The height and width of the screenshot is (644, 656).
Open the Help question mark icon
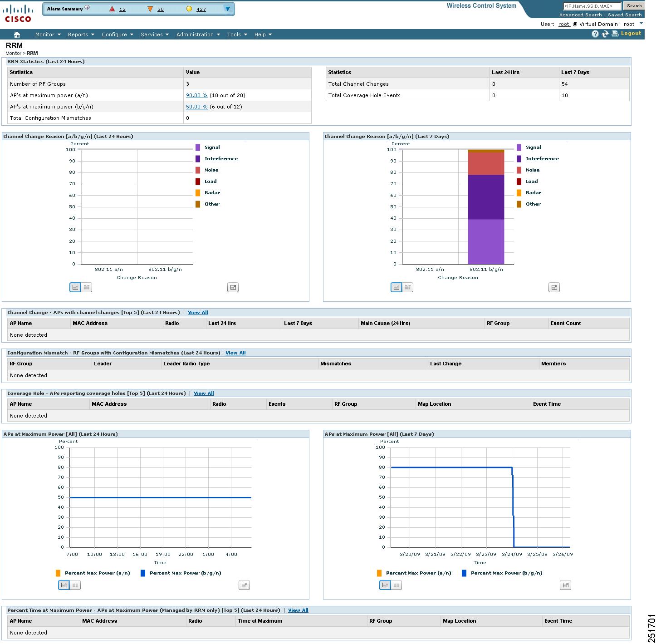(x=595, y=34)
